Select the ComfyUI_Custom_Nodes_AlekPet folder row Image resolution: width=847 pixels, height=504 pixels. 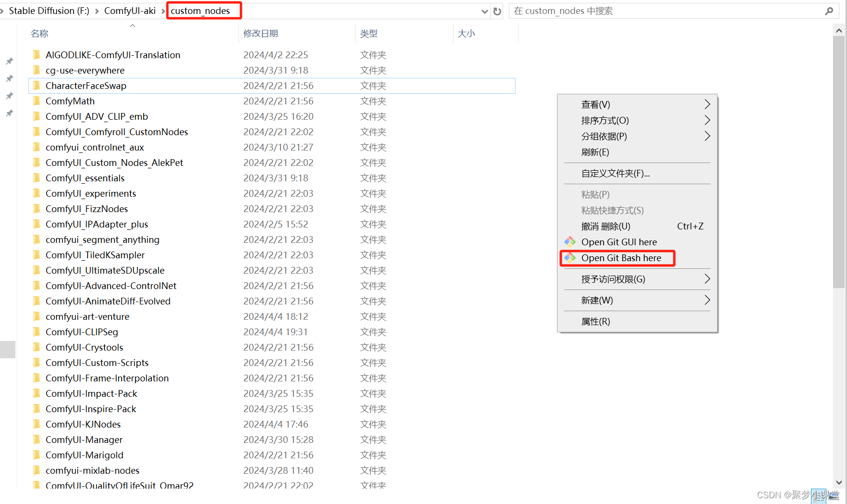(272, 163)
